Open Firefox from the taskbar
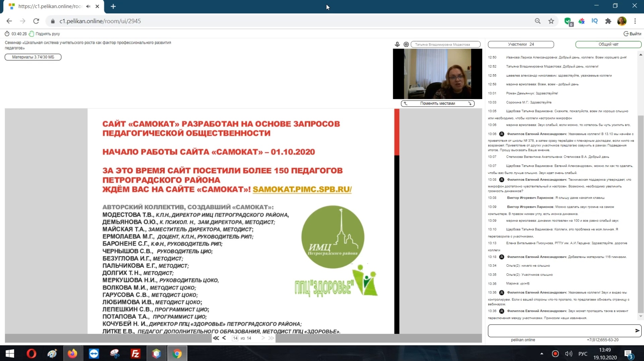Image resolution: width=644 pixels, height=361 pixels. pos(73,354)
